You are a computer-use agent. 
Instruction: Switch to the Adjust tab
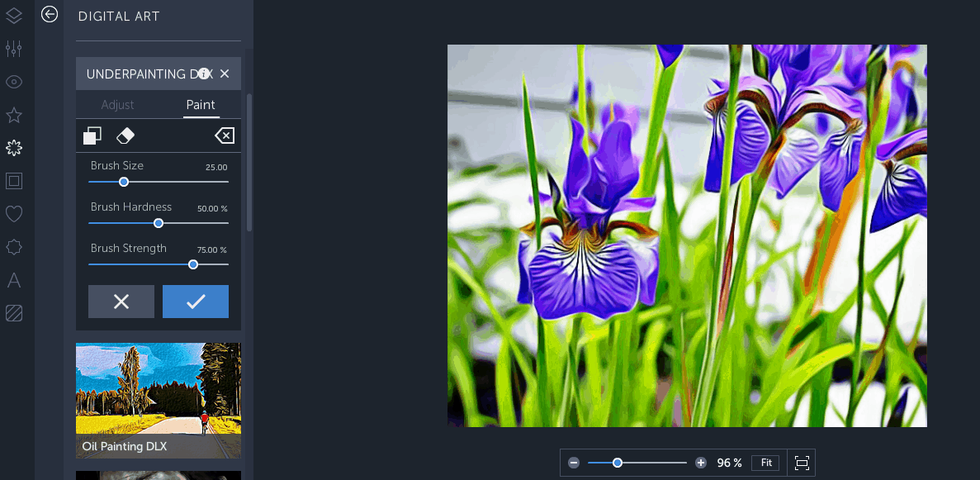coord(117,105)
